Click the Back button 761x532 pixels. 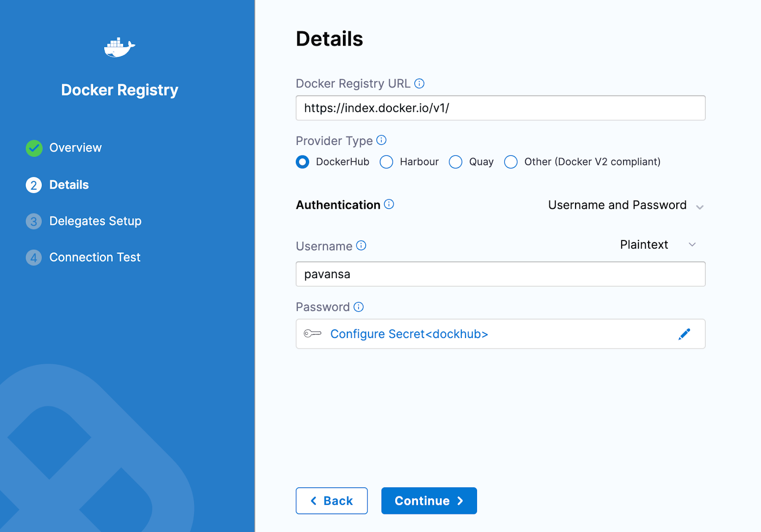click(332, 501)
